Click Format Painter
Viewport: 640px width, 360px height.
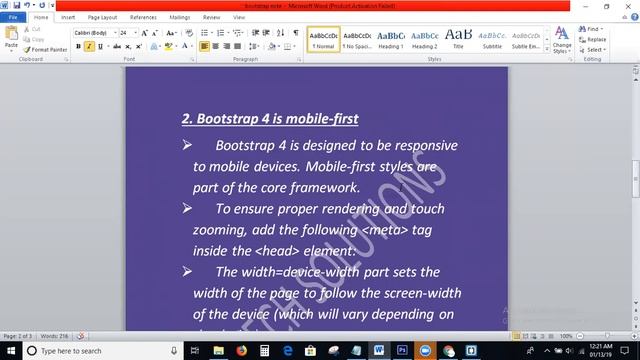(45, 49)
